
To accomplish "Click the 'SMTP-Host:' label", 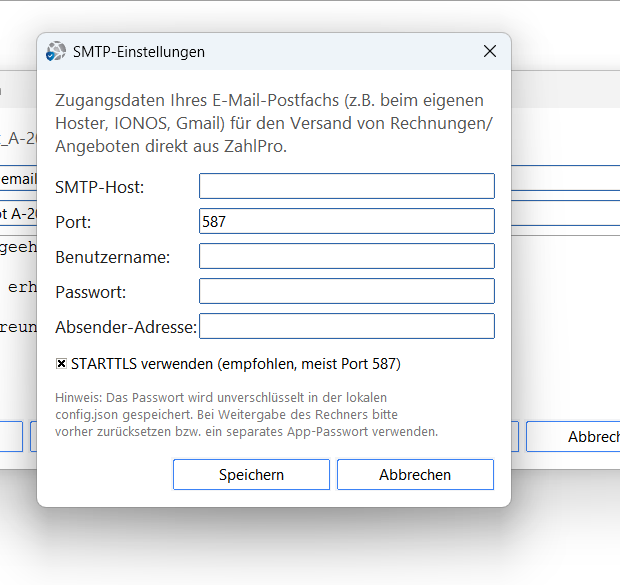I will [x=100, y=187].
